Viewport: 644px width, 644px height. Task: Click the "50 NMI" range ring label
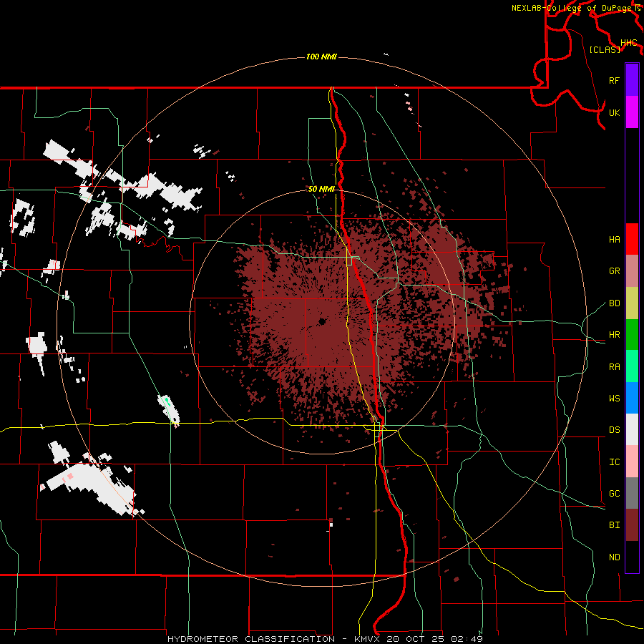[321, 189]
